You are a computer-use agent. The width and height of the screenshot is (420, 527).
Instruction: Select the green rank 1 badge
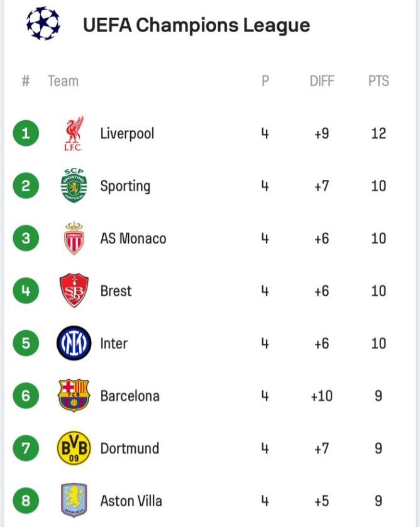(x=26, y=133)
